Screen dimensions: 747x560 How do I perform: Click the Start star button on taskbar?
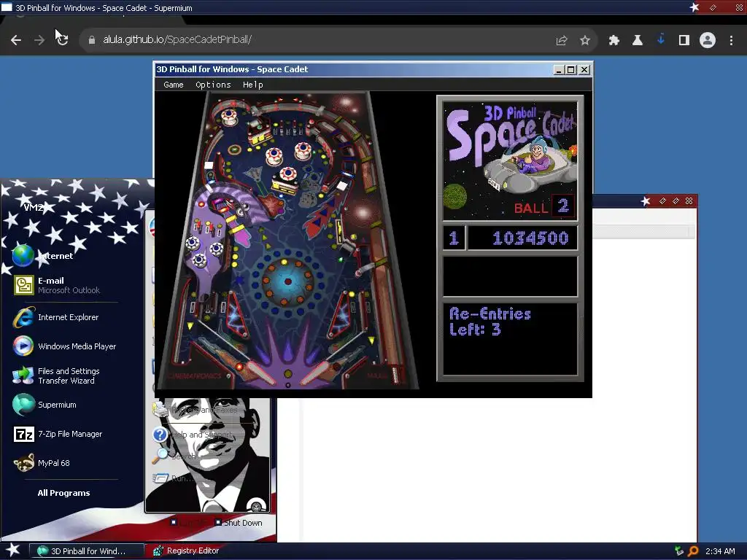tap(12, 551)
